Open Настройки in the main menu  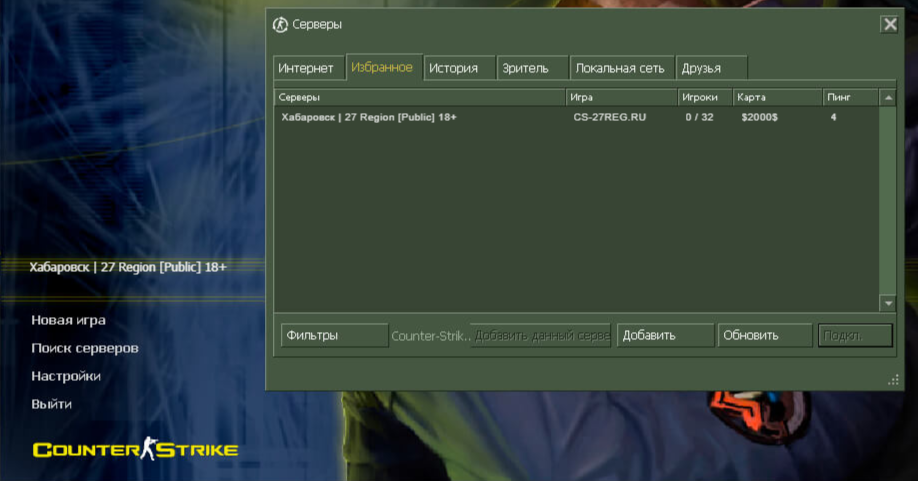click(x=66, y=376)
